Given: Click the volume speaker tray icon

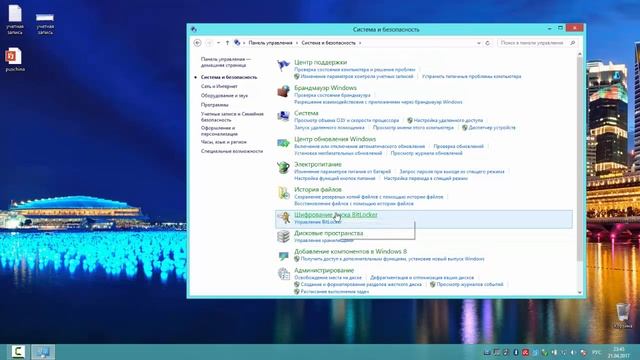Looking at the screenshot, I should tap(573, 352).
